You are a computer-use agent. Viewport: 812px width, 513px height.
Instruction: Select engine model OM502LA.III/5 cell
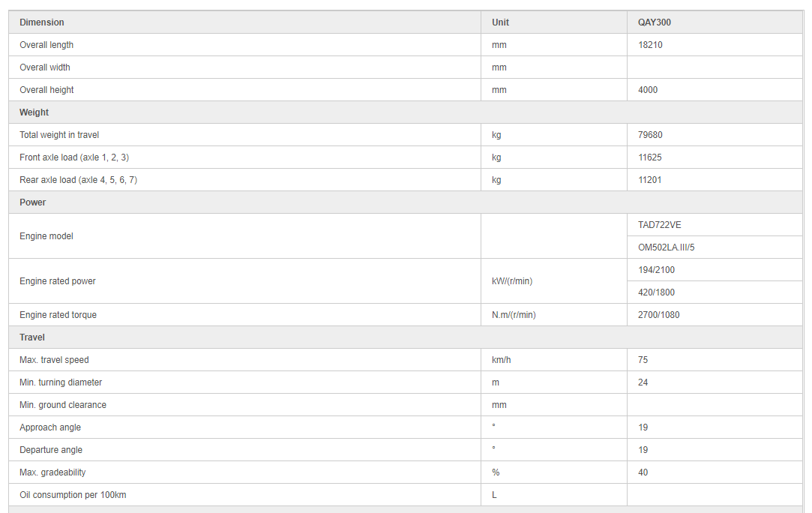[666, 247]
